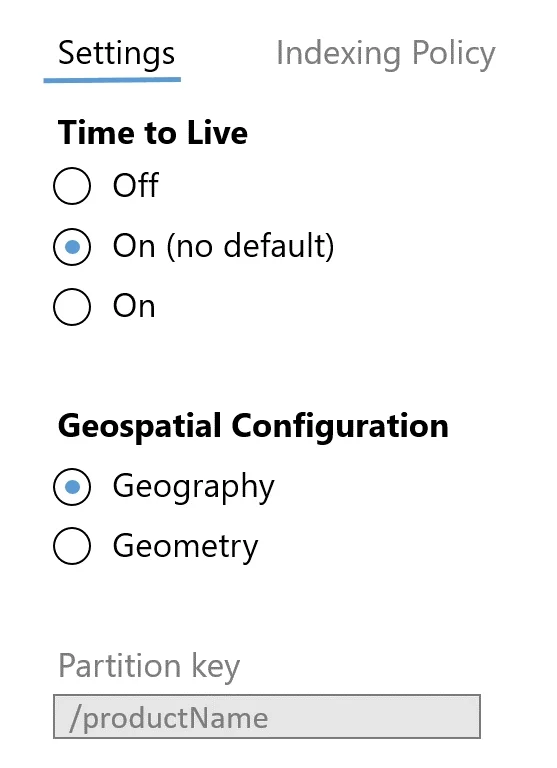Click the Geospatial Configuration heading
Viewport: 557px width, 768px height.
tap(253, 426)
